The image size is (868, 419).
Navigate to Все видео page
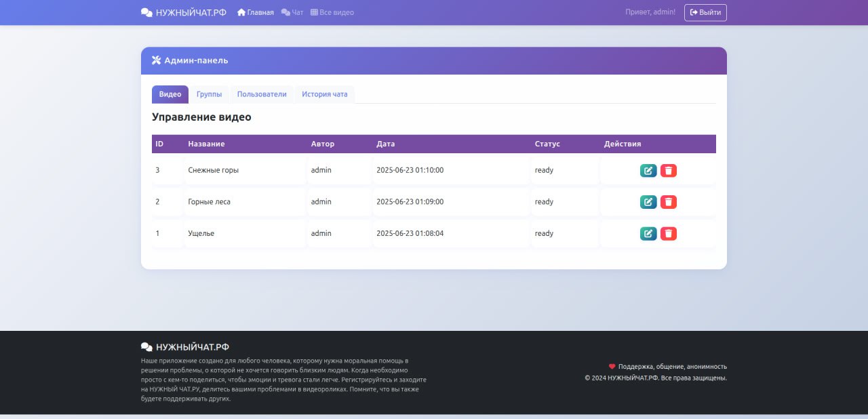point(332,12)
